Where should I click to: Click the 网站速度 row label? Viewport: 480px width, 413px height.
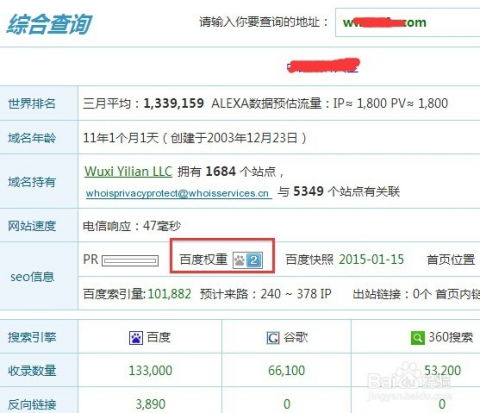[x=32, y=226]
